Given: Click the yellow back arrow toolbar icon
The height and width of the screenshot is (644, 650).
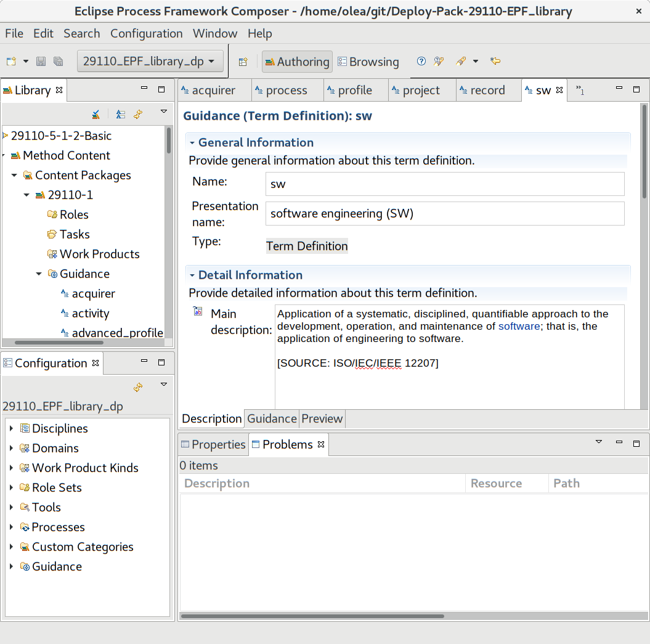Looking at the screenshot, I should click(495, 62).
